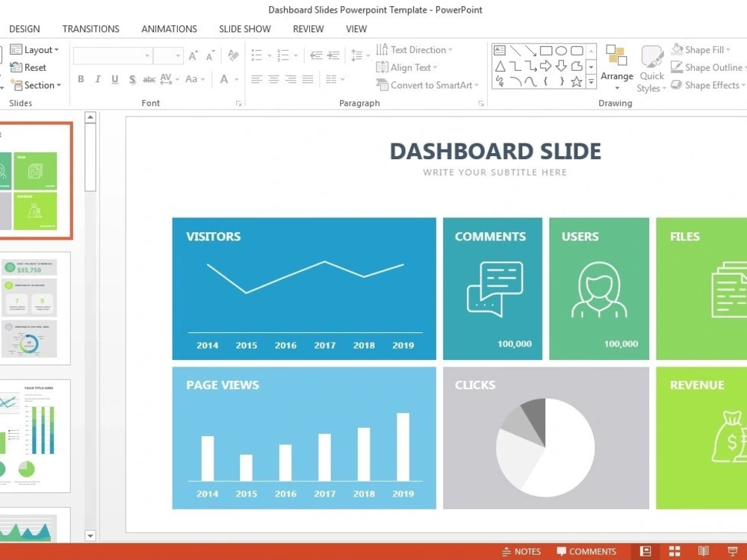
Task: Align text right
Action: point(291,79)
